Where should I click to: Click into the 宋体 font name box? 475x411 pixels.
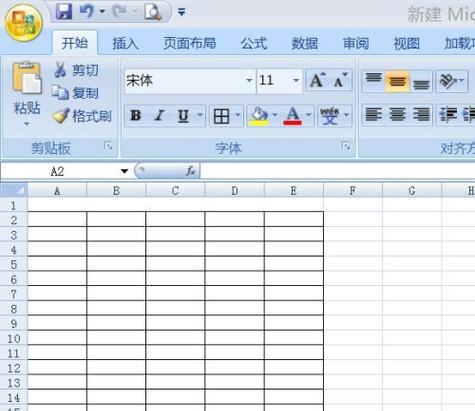point(184,80)
